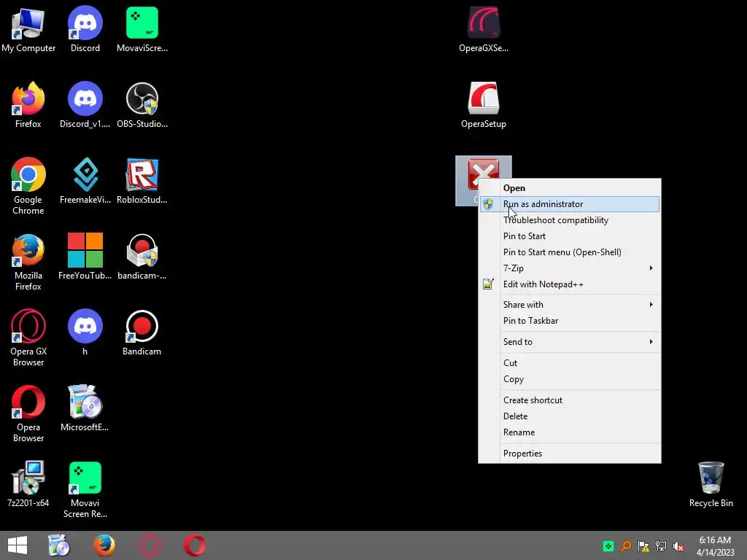Choose Delete in the context menu

pos(569,416)
